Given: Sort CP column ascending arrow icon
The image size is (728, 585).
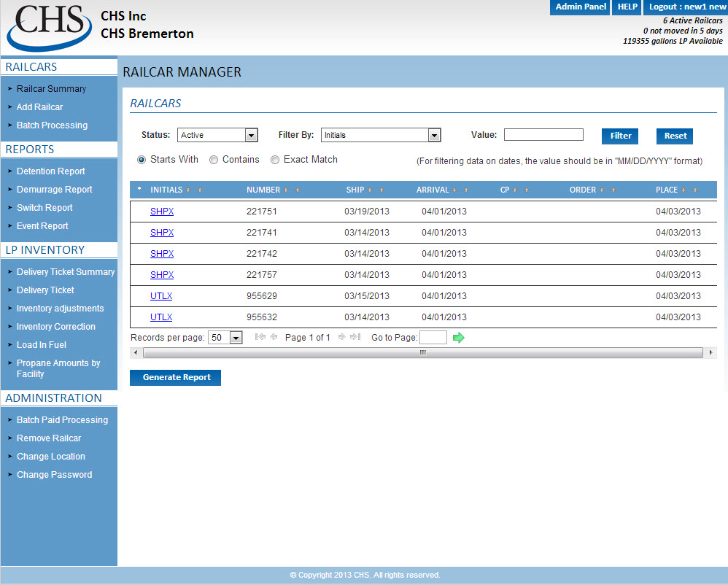Looking at the screenshot, I should coord(527,190).
